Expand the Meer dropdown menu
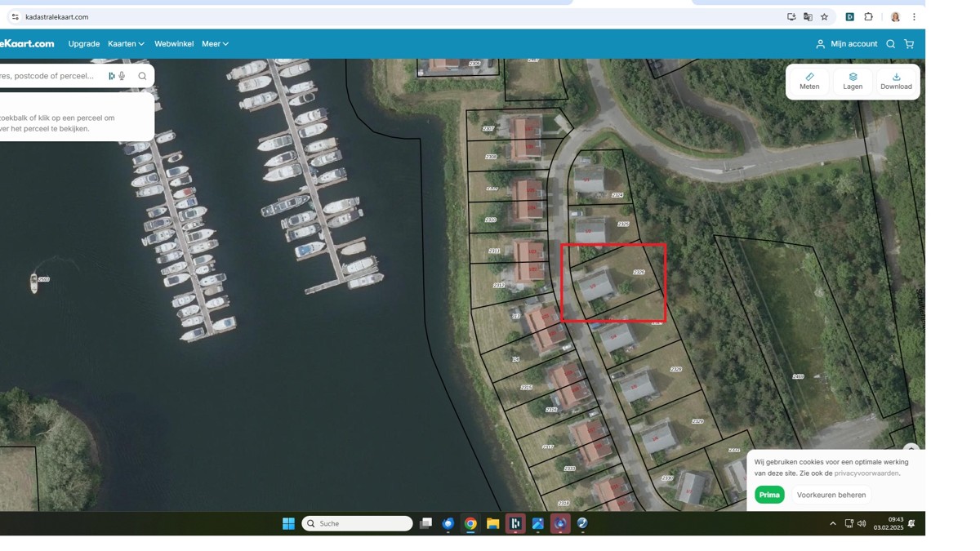Viewport: 980px width, 551px height. tap(215, 44)
